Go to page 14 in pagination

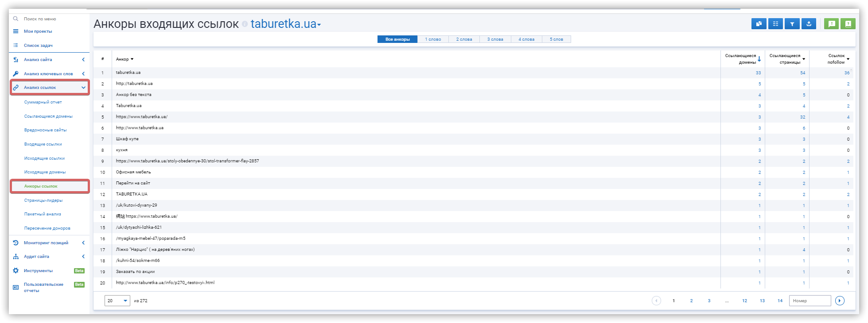(x=780, y=301)
